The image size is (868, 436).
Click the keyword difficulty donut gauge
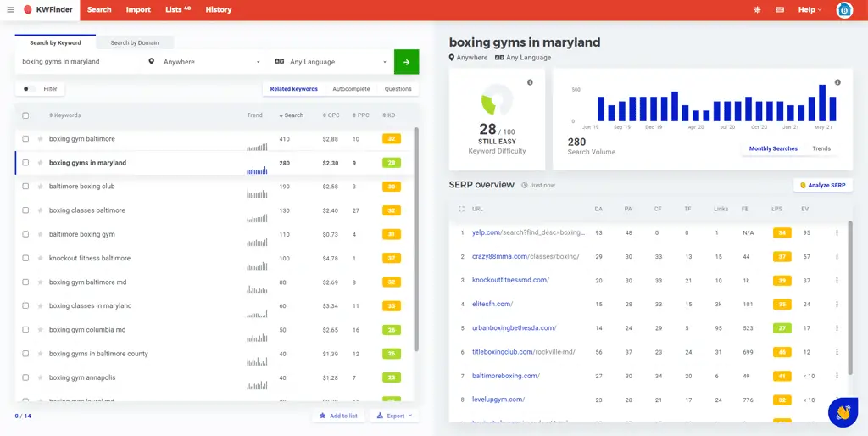point(497,100)
